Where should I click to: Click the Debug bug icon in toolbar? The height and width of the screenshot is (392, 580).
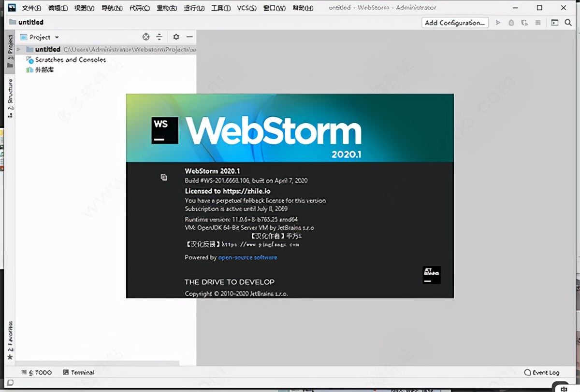[511, 23]
